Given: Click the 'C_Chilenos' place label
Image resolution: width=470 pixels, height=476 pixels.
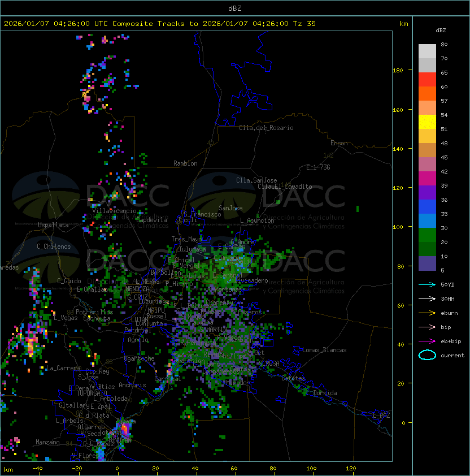Looking at the screenshot, I should click(x=54, y=246).
